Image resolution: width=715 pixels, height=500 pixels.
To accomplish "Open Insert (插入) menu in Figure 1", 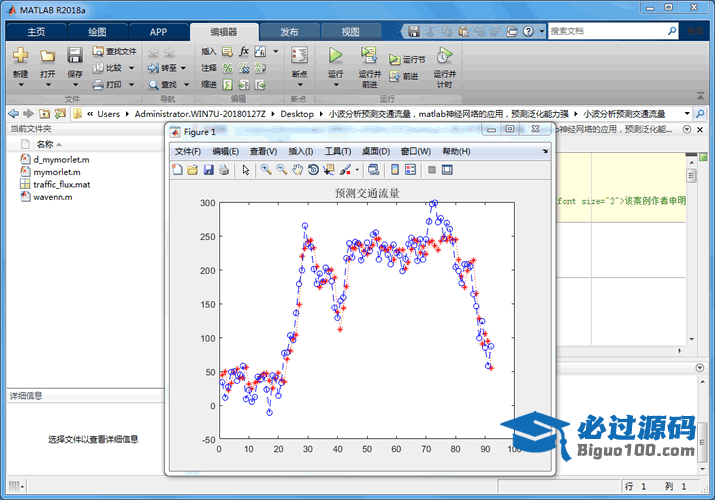I will [x=301, y=151].
